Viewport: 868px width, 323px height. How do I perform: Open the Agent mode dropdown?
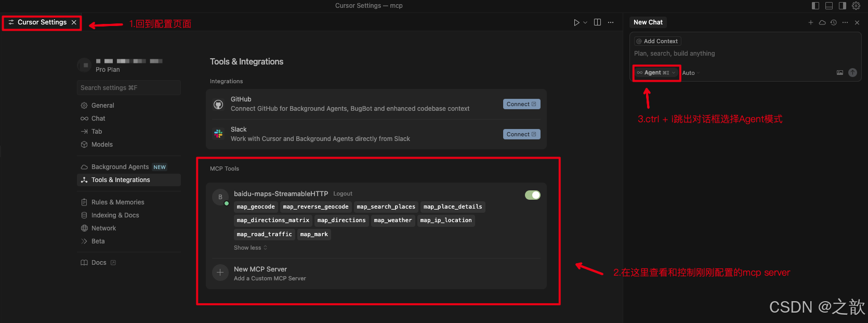tap(656, 73)
